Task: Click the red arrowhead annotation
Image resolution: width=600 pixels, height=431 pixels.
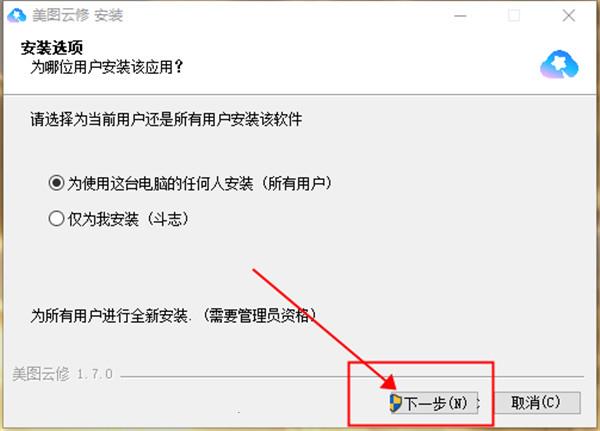Action: pos(388,384)
